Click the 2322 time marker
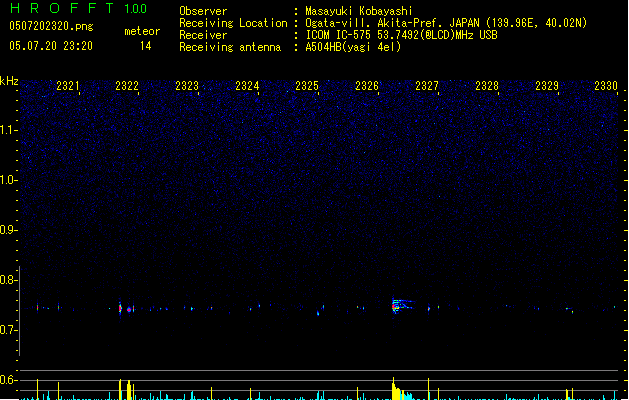629x400 pixels. [127, 86]
